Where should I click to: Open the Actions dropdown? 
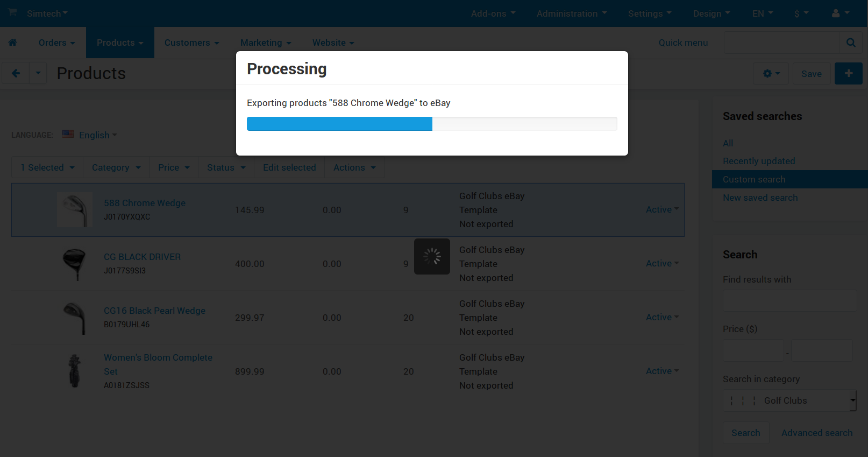pyautogui.click(x=354, y=167)
